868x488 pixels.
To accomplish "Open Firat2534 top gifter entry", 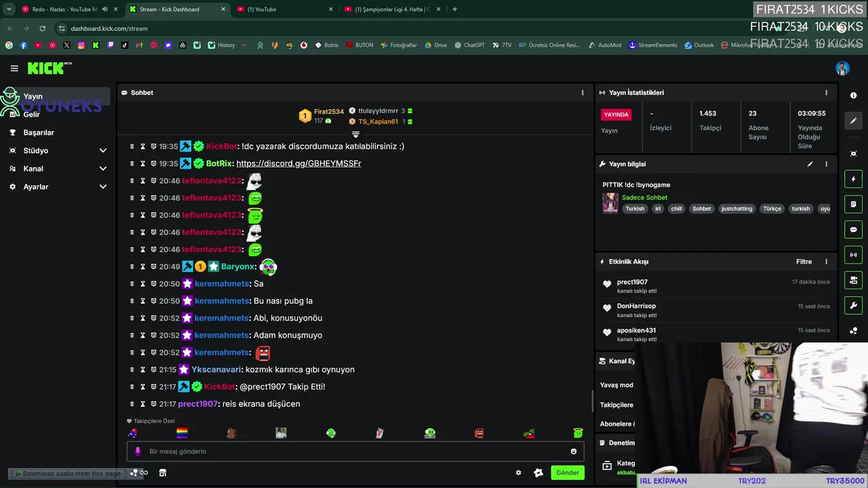I will tap(323, 116).
